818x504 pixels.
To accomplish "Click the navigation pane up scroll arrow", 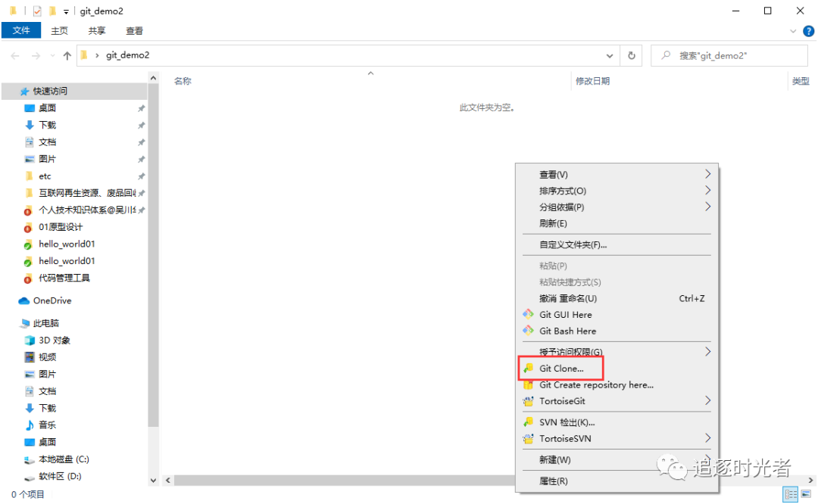I will point(153,78).
